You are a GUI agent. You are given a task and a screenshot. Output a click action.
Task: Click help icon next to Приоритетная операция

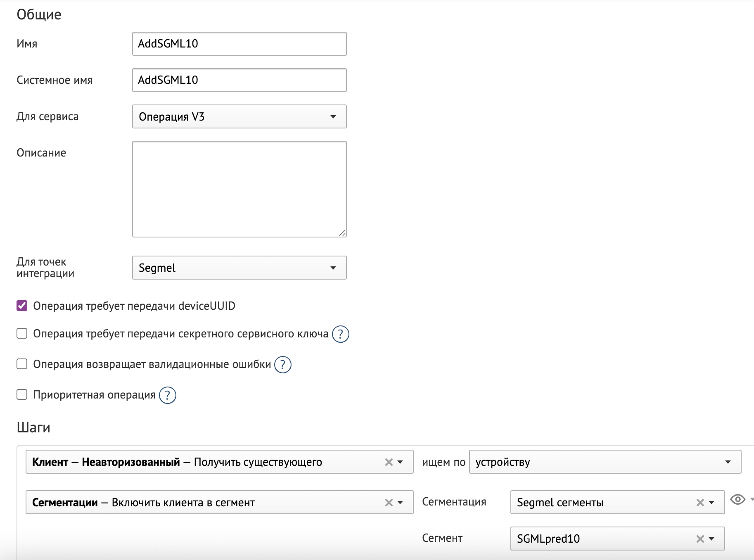click(168, 395)
